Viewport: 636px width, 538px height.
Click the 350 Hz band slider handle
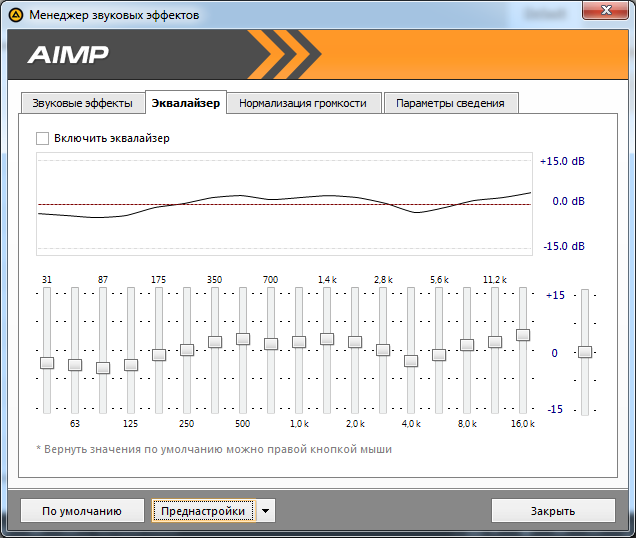coord(215,342)
